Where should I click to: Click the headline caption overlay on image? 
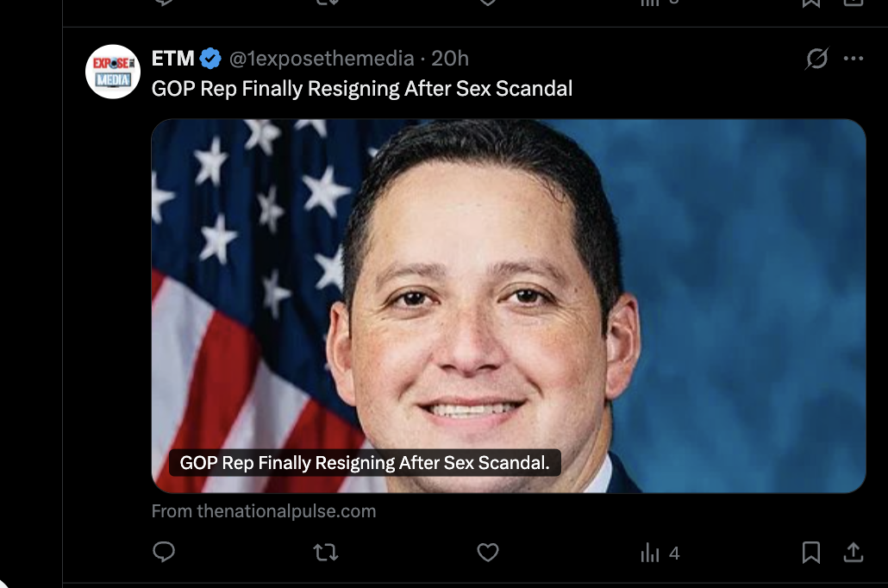click(365, 463)
